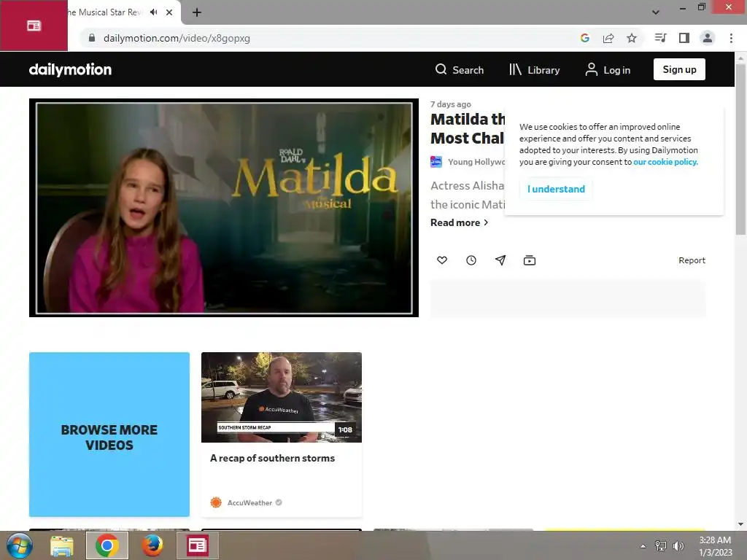Viewport: 747px width, 560px height.
Task: Click the 7 days ago text
Action: pyautogui.click(x=451, y=104)
